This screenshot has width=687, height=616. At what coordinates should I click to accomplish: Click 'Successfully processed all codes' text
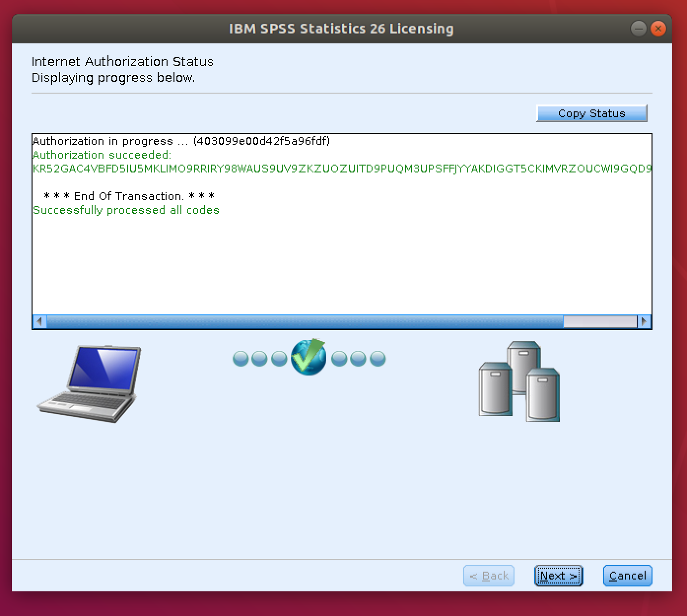coord(126,210)
